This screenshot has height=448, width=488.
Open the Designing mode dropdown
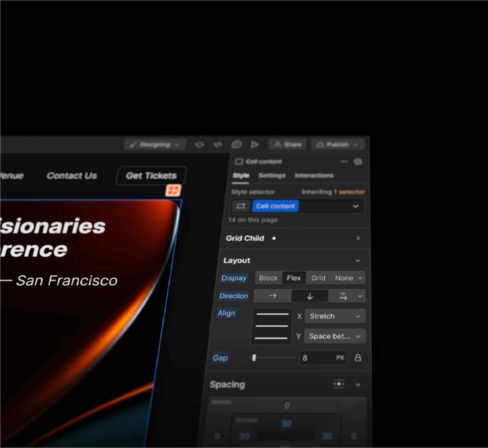(155, 145)
